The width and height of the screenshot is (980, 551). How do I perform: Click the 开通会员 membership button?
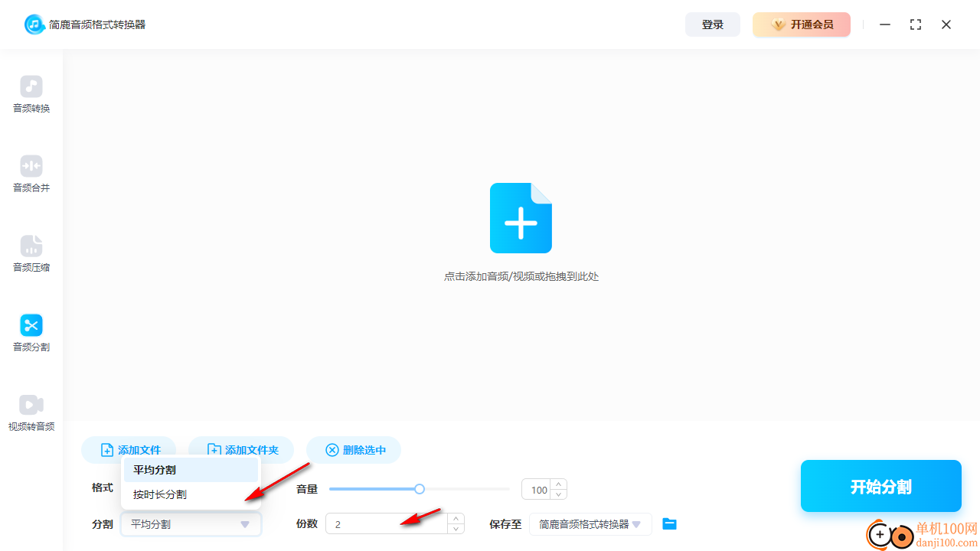click(x=802, y=24)
